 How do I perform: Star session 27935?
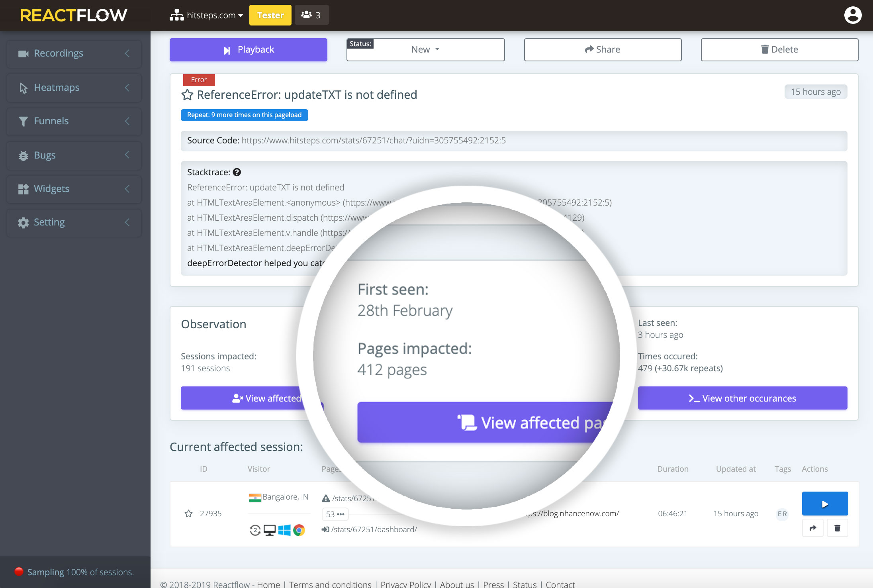[189, 514]
